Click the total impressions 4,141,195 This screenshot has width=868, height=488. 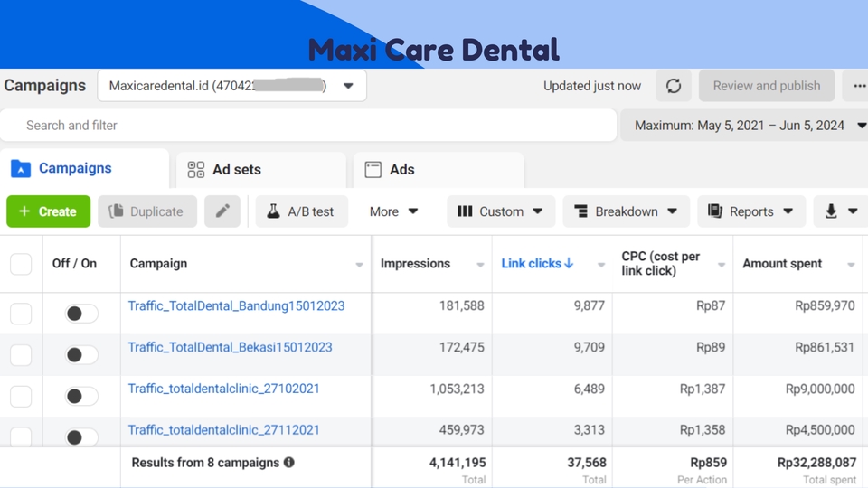tap(458, 463)
